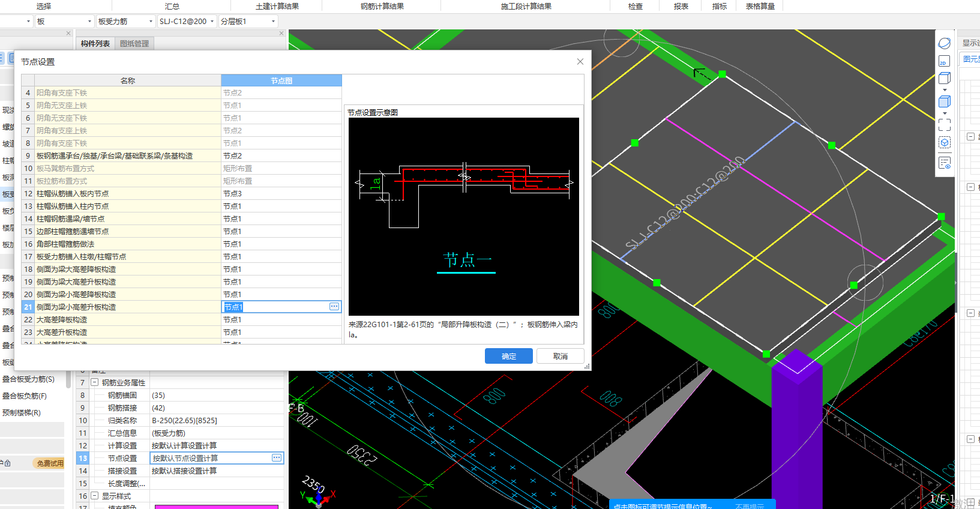Select 叠合板负筋(F) in sidebar

[25, 396]
